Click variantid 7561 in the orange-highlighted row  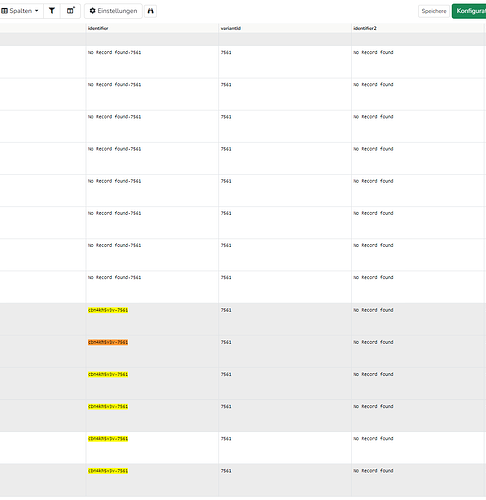coord(226,342)
